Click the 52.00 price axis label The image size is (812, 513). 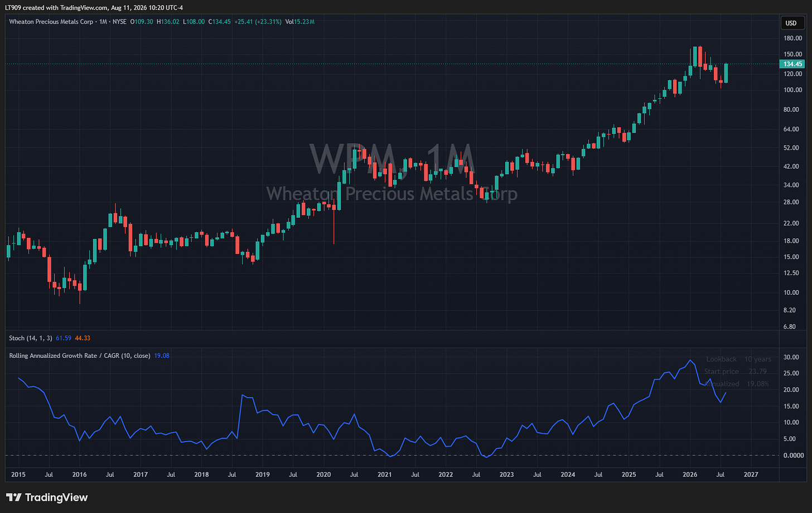click(792, 148)
